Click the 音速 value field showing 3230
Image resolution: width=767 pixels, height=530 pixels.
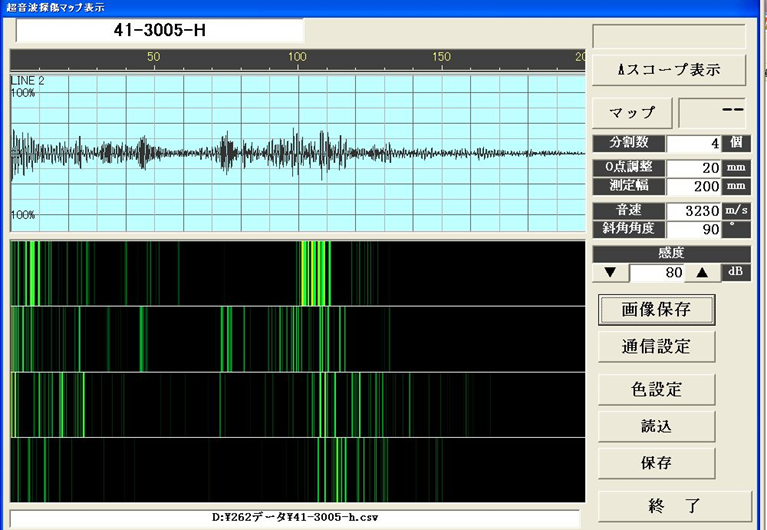click(x=693, y=211)
